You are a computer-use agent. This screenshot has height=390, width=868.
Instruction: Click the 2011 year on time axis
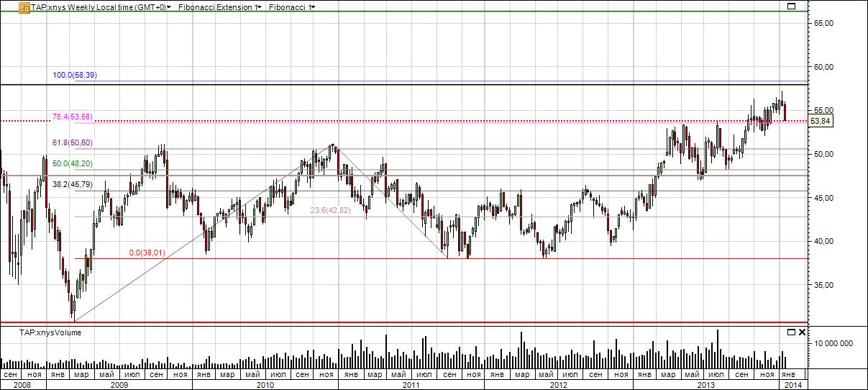click(411, 385)
